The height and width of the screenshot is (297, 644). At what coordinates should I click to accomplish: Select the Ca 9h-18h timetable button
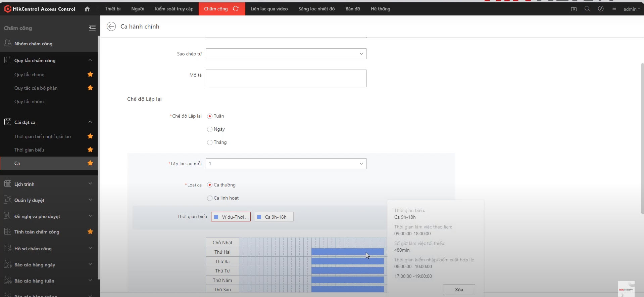(x=274, y=217)
